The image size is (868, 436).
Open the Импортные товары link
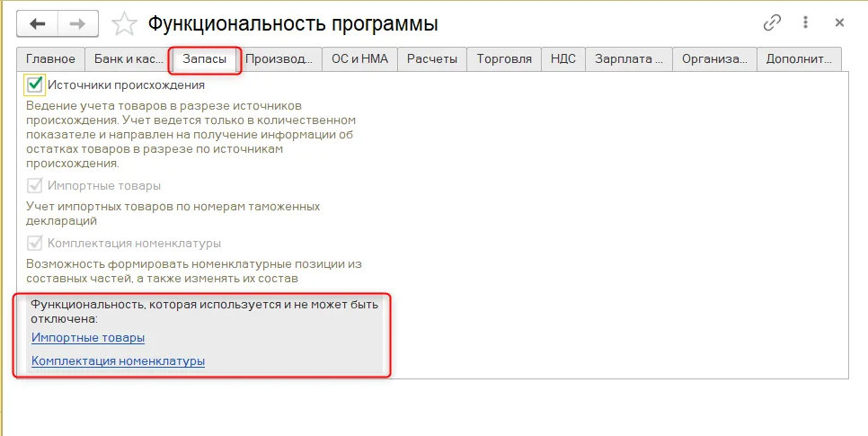click(x=88, y=337)
